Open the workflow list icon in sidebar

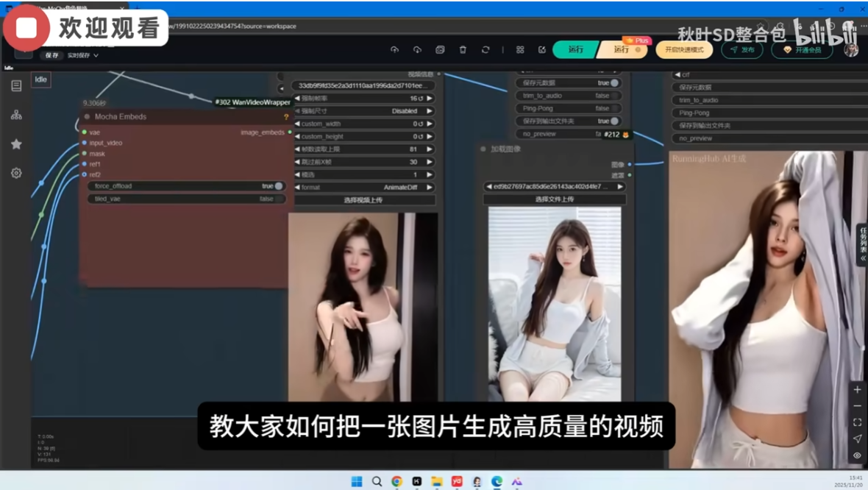[16, 115]
